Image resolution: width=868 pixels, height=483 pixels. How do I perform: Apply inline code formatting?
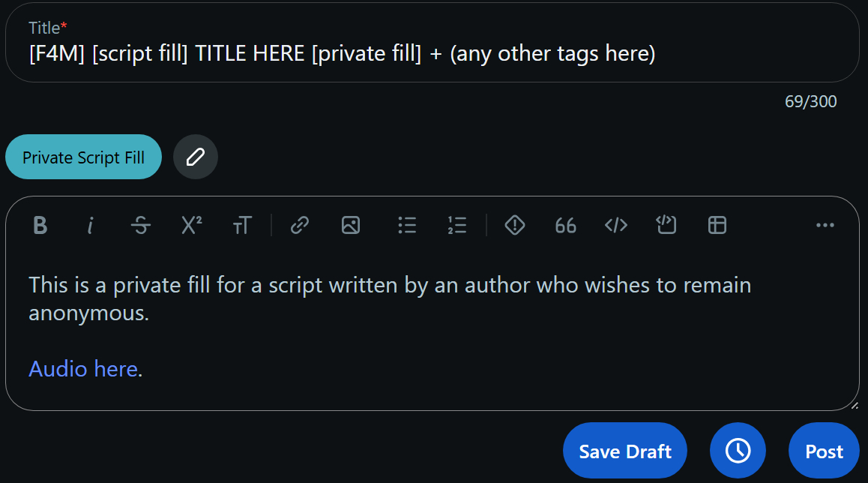pyautogui.click(x=615, y=225)
